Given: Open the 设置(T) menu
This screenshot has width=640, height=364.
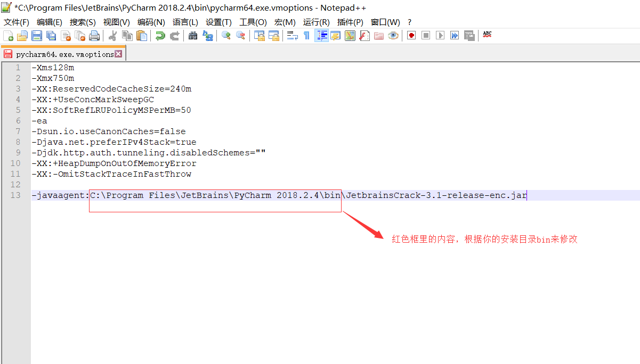Looking at the screenshot, I should click(x=219, y=22).
